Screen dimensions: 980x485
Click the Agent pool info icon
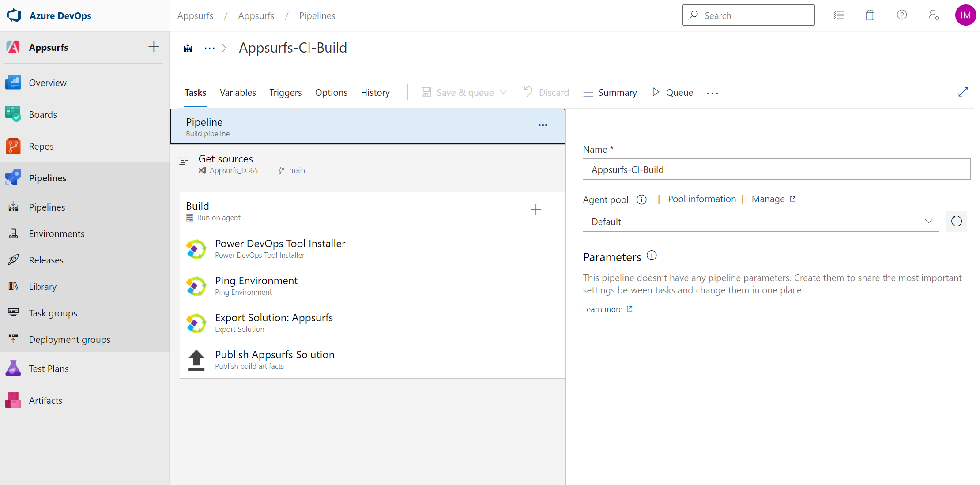641,200
